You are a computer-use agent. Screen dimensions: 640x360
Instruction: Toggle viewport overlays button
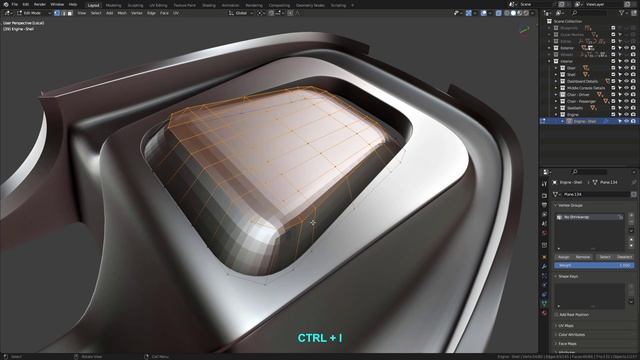pos(484,13)
